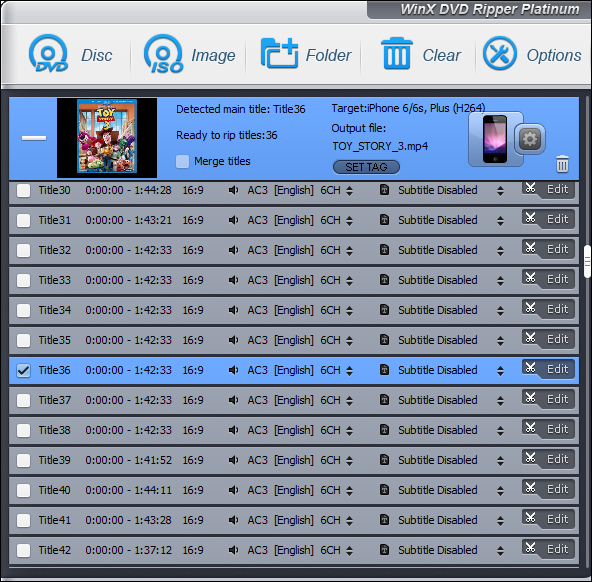Click Edit button for Title33
The image size is (592, 582).
click(x=549, y=279)
